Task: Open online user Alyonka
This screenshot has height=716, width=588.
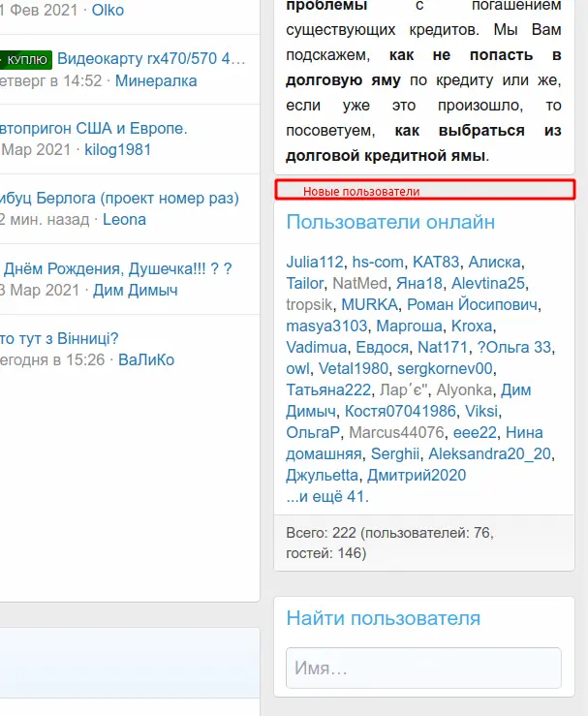Action: pos(464,389)
